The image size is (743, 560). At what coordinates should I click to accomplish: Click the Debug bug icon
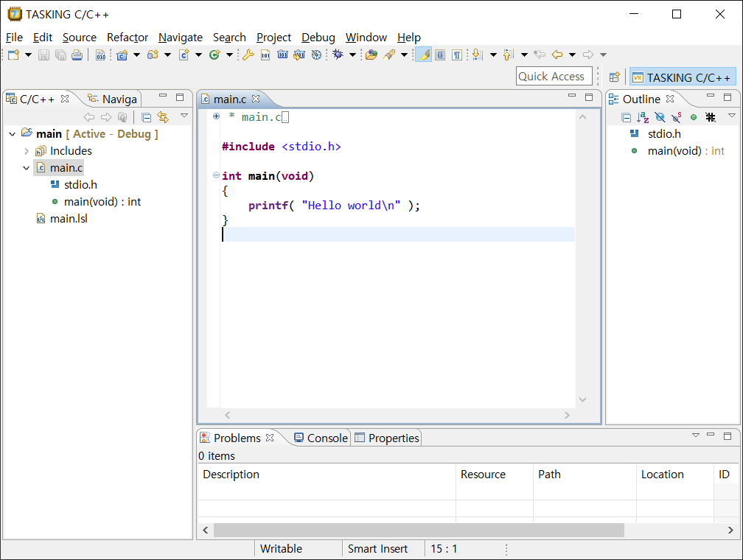(338, 55)
